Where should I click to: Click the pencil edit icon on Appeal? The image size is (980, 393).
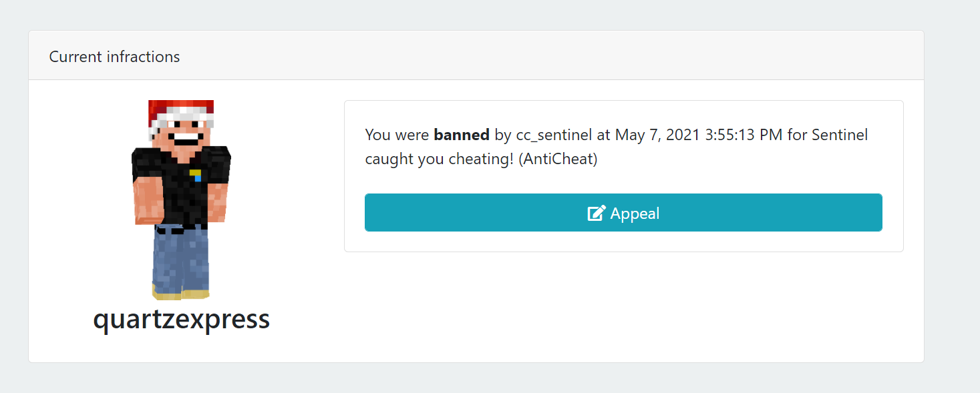point(597,213)
